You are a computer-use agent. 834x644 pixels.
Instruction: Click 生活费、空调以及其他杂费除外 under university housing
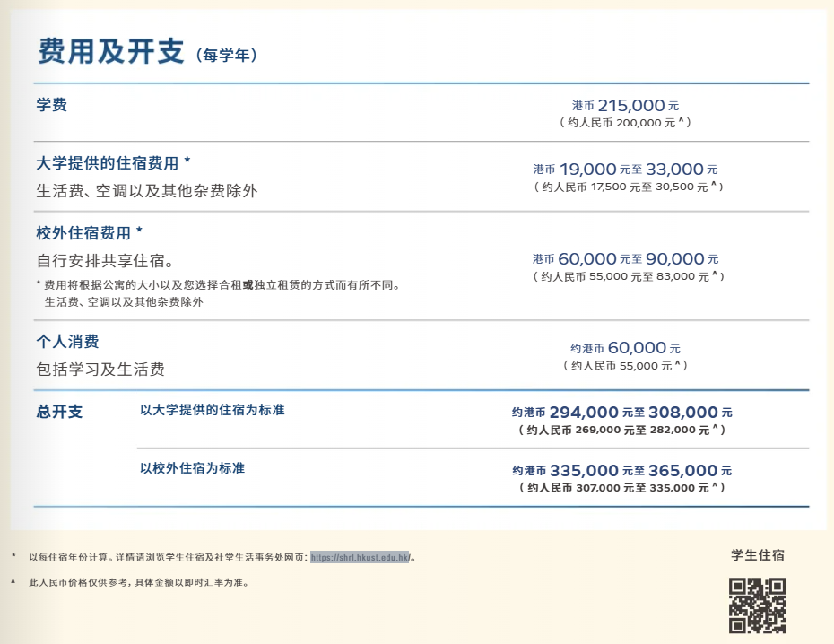(x=147, y=191)
